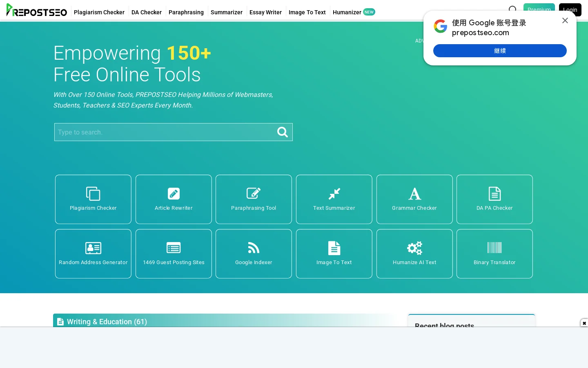Choose Image To Text in the navigation bar
This screenshot has width=588, height=368.
coord(307,12)
